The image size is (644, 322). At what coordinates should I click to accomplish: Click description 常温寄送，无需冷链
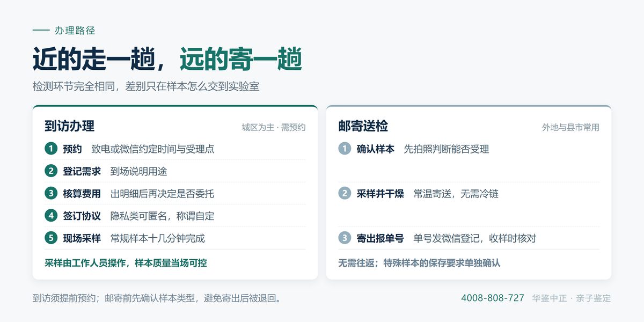(x=456, y=194)
